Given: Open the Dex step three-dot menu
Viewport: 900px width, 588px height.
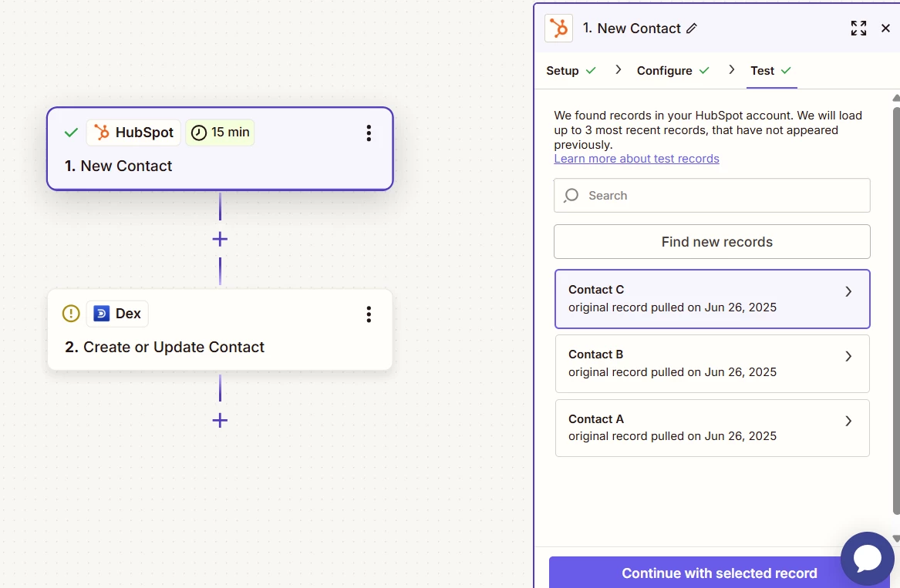Looking at the screenshot, I should pos(369,314).
